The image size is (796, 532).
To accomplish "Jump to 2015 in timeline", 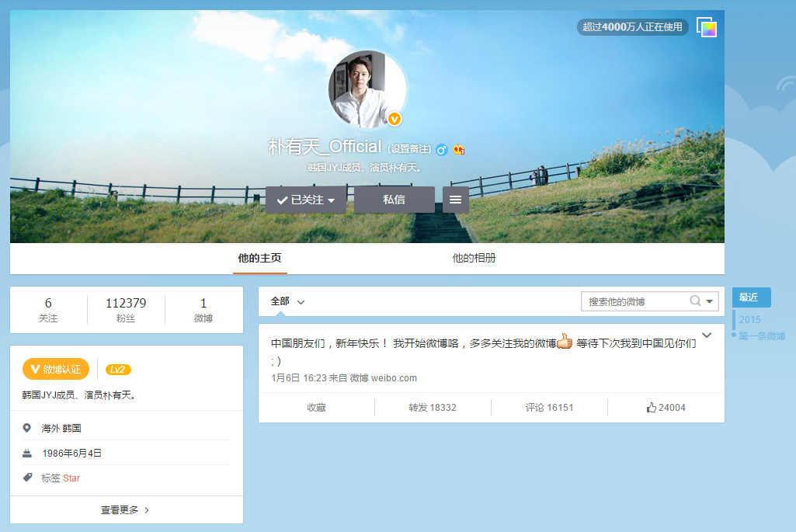I will coord(750,320).
